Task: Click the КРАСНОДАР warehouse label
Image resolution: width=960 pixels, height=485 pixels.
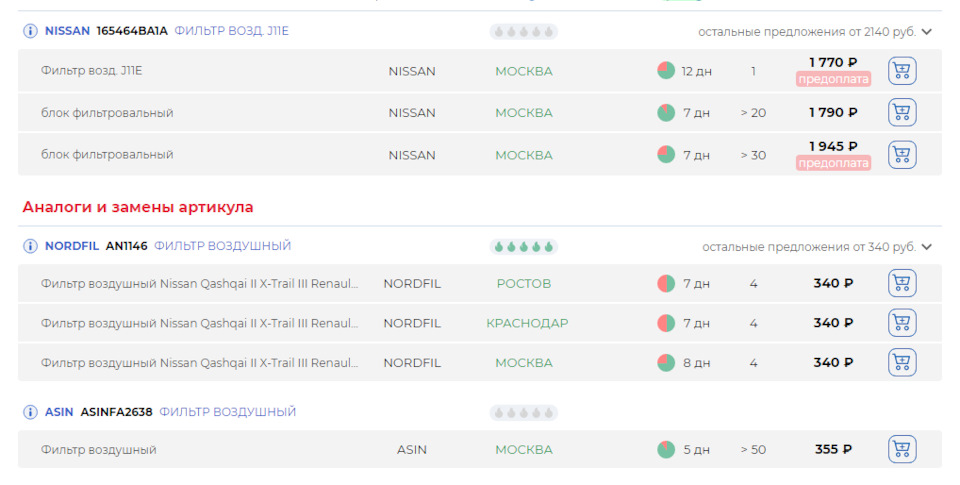Action: click(x=527, y=323)
